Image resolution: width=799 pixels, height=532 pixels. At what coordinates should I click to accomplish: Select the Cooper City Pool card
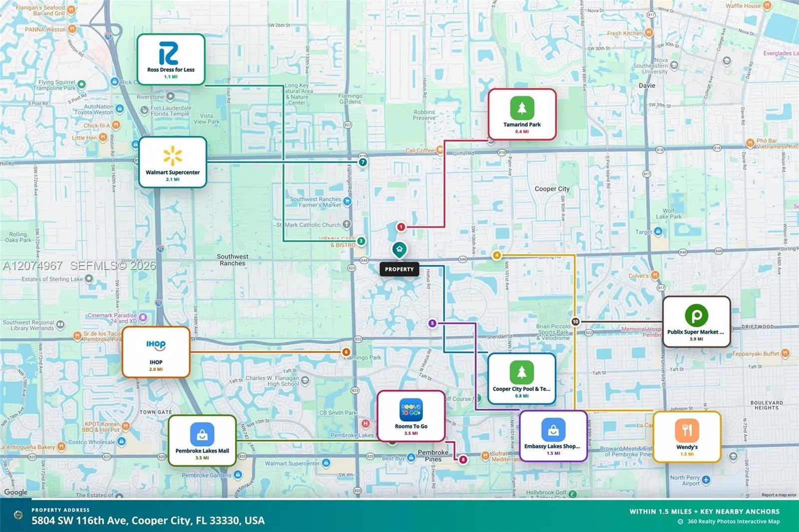(x=522, y=379)
